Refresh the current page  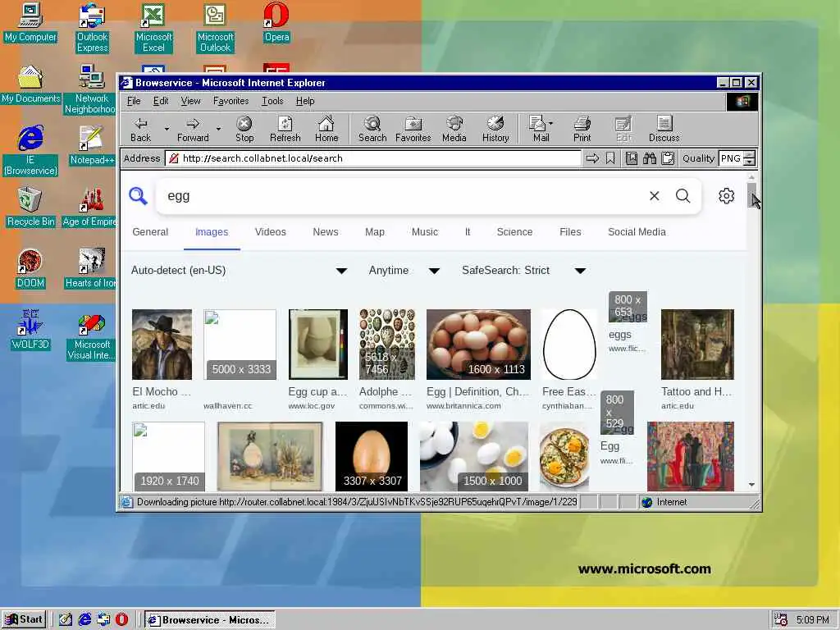285,129
